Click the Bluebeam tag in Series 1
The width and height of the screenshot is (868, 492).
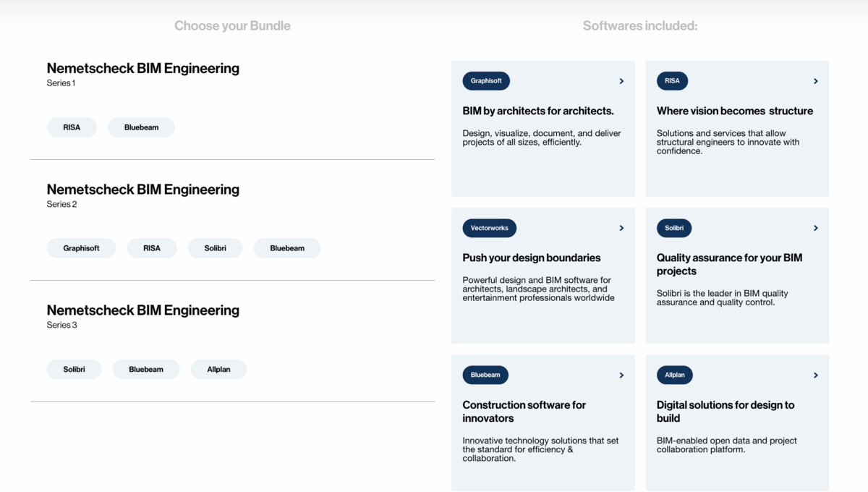(141, 127)
